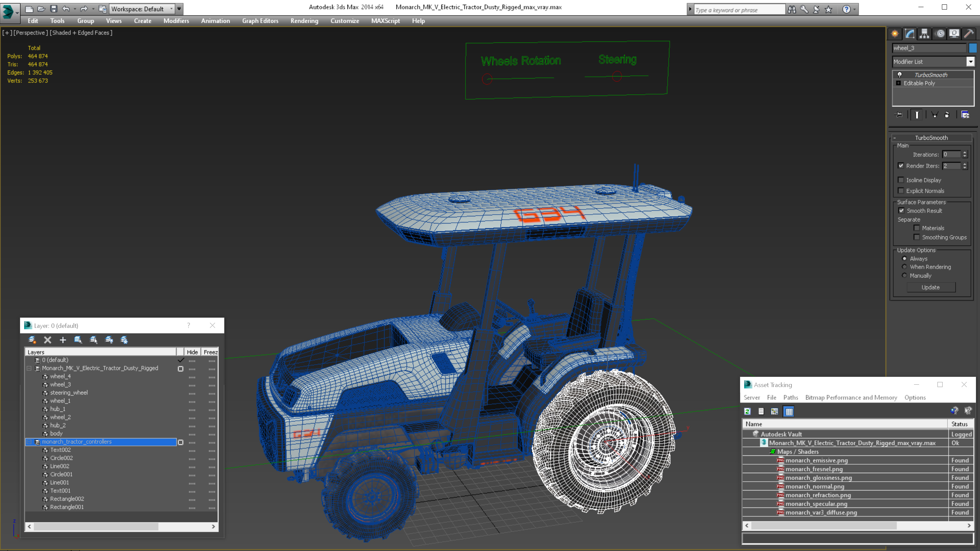Enable Separate by Materials checkbox
This screenshot has height=551, width=980.
[x=917, y=228]
